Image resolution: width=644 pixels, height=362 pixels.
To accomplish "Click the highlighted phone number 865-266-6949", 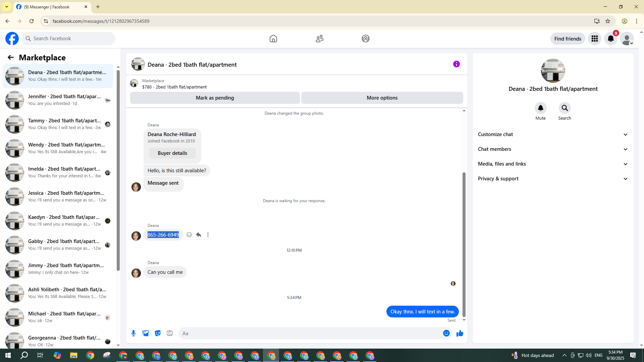I will coord(163,235).
